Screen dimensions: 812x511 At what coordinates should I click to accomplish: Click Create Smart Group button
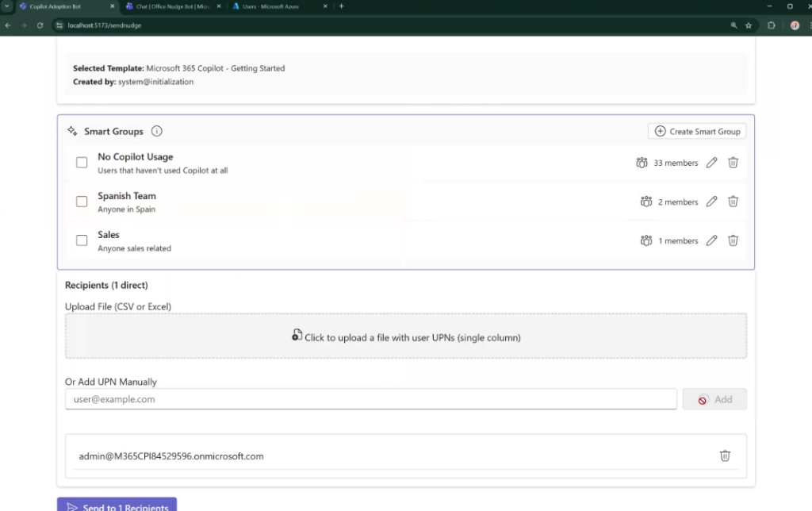click(x=697, y=131)
